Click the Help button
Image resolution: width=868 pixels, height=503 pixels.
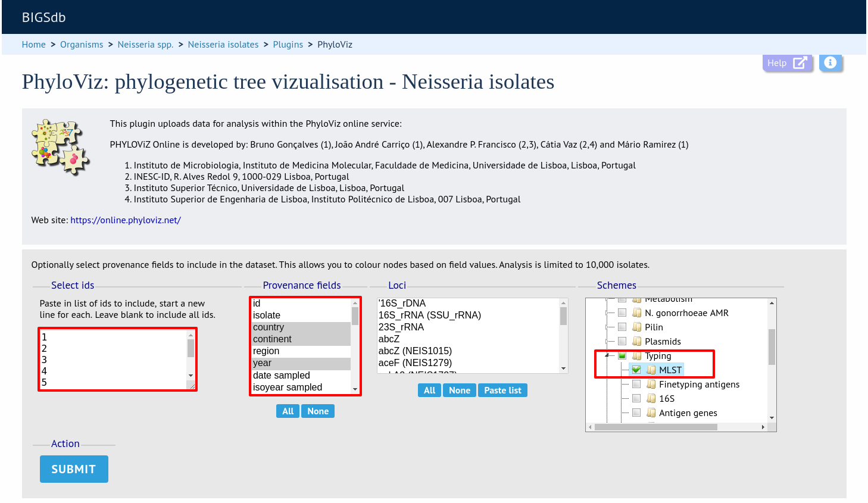click(788, 63)
